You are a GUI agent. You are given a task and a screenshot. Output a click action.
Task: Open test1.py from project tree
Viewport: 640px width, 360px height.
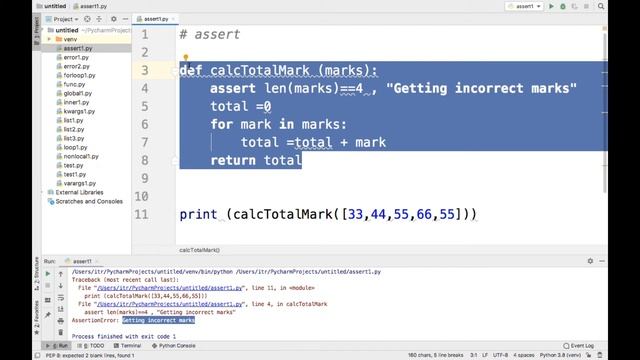(x=75, y=174)
